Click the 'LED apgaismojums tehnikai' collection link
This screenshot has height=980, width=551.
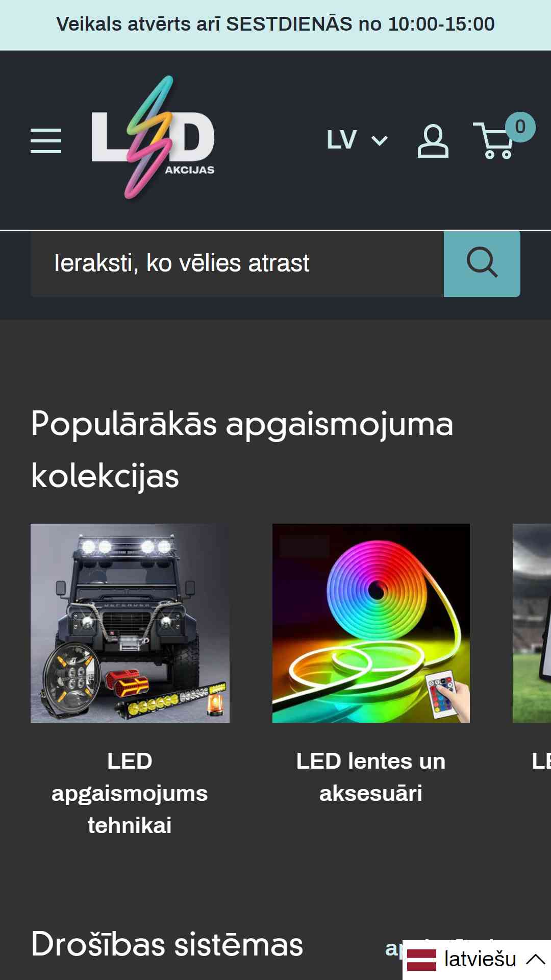point(130,793)
